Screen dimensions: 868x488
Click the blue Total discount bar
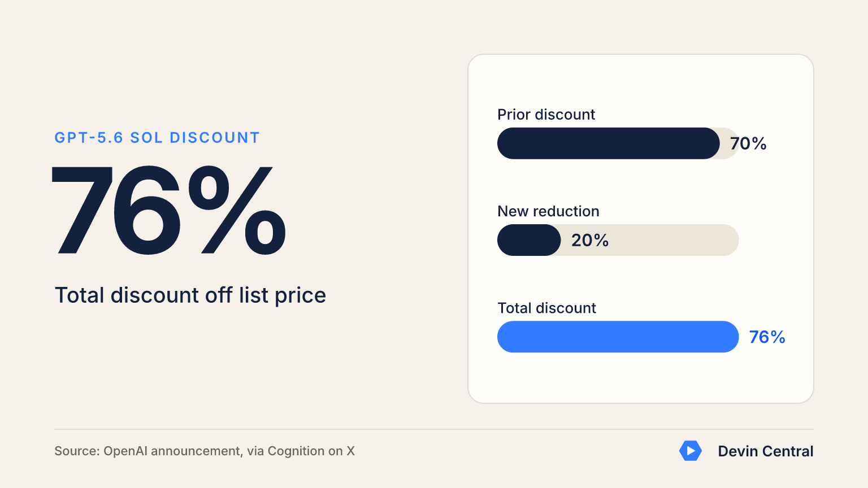pyautogui.click(x=618, y=337)
